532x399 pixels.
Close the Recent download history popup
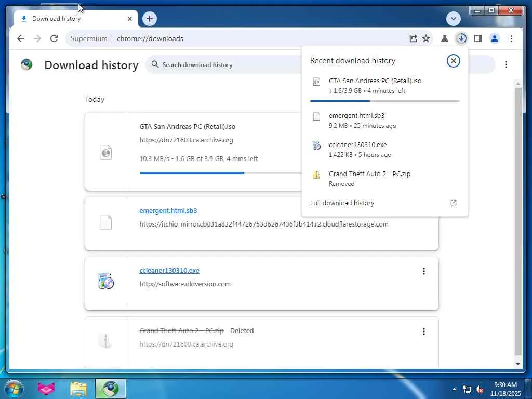[x=453, y=61]
